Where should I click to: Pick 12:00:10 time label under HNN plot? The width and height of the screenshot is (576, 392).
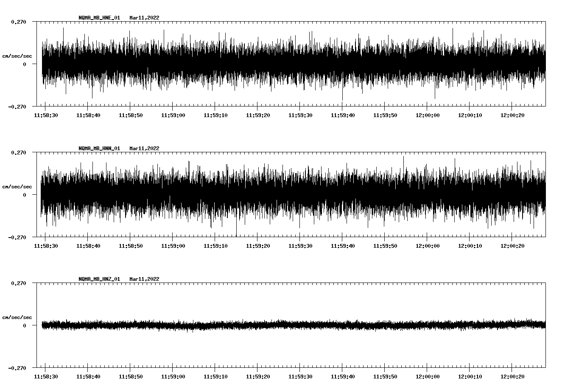click(470, 246)
